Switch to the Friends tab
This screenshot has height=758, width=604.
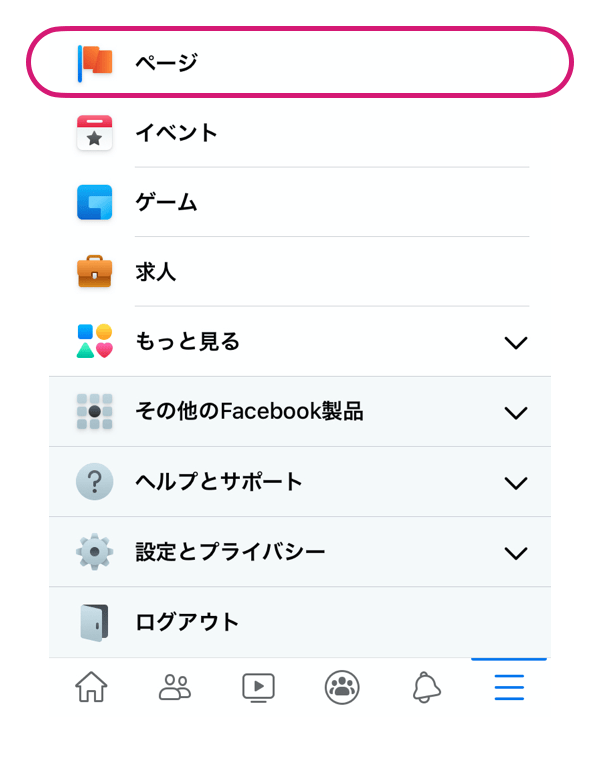175,687
